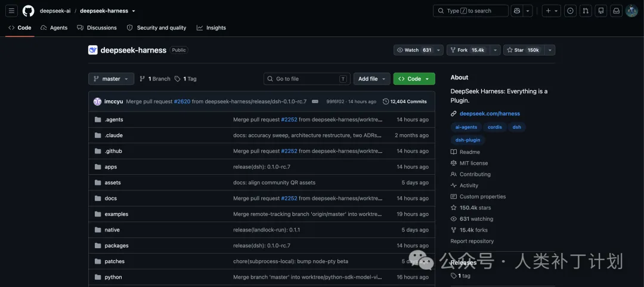This screenshot has height=287, width=644.
Task: Open the 15.4k forks sidebar link
Action: [x=469, y=230]
